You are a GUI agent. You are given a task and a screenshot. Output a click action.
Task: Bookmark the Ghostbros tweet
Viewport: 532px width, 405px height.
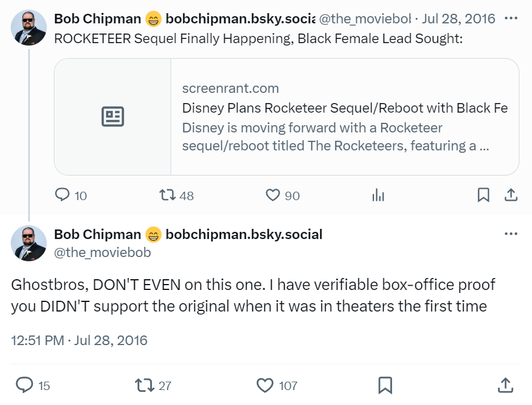point(385,385)
